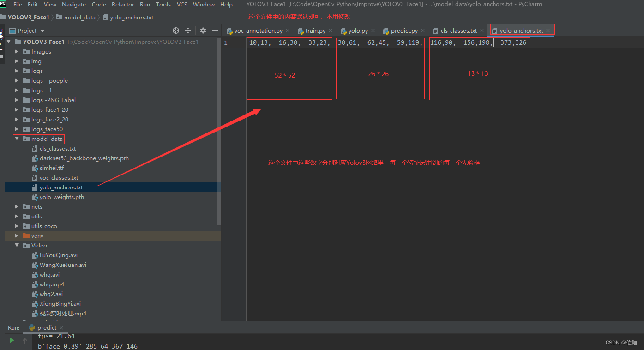Open the Refactor menu
The image size is (644, 350).
(123, 4)
